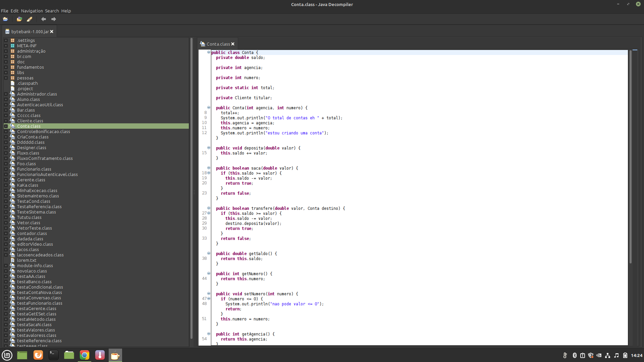
Task: Expand the Administrador.class tree node
Action: tap(6, 94)
